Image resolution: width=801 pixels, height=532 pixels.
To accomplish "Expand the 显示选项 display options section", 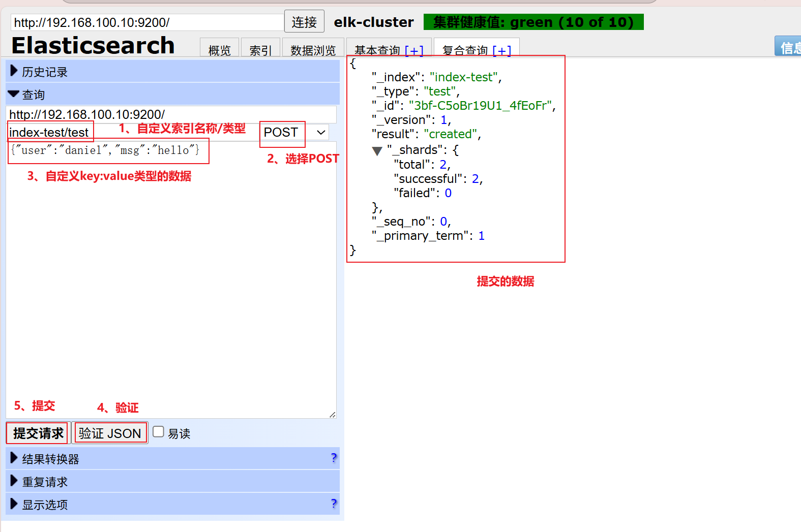I will (172, 504).
